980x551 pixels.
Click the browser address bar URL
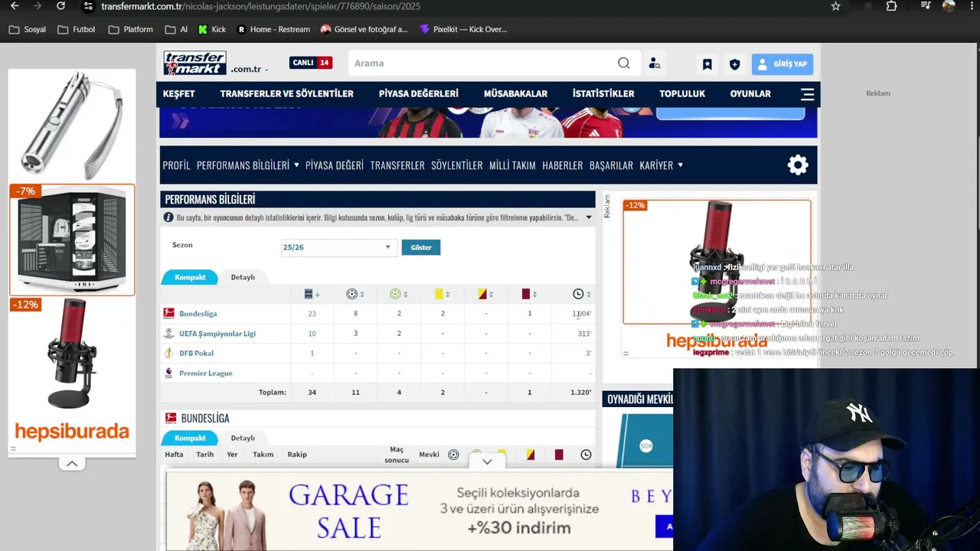260,6
